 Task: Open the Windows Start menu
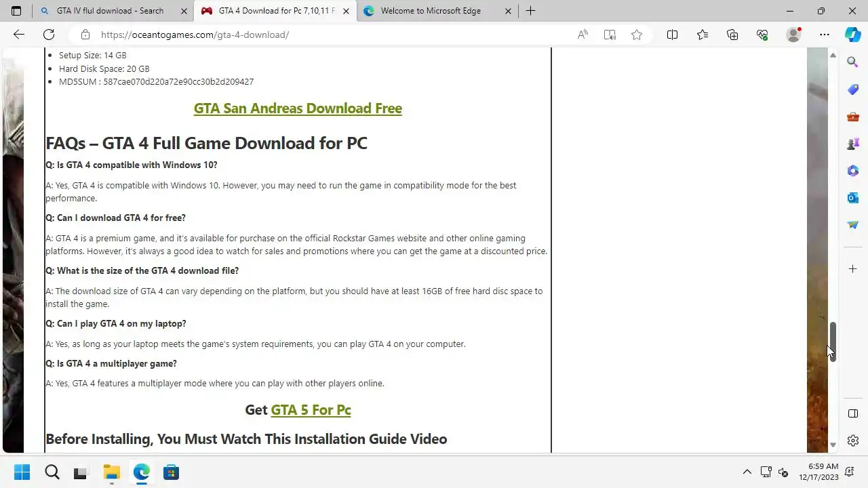click(x=22, y=472)
